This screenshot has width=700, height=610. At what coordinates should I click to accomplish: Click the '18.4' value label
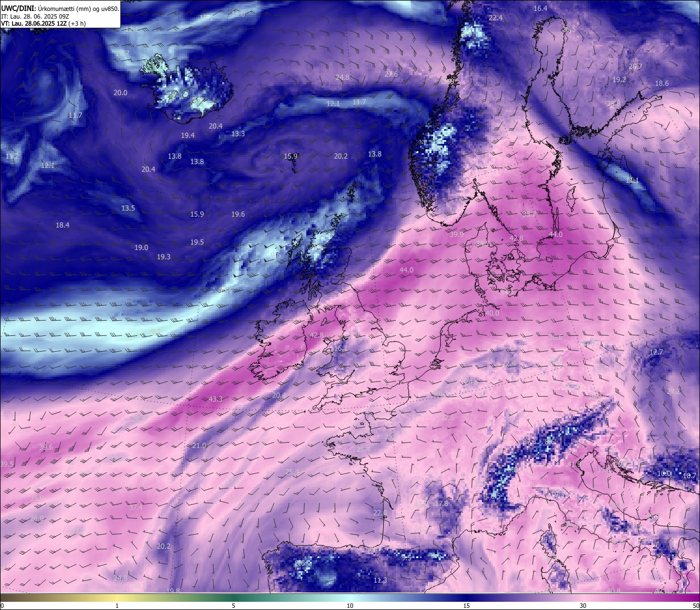[x=62, y=225]
